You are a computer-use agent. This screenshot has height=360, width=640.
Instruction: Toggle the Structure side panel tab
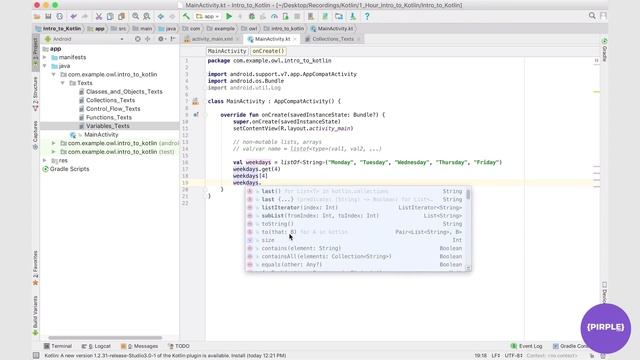click(x=36, y=94)
